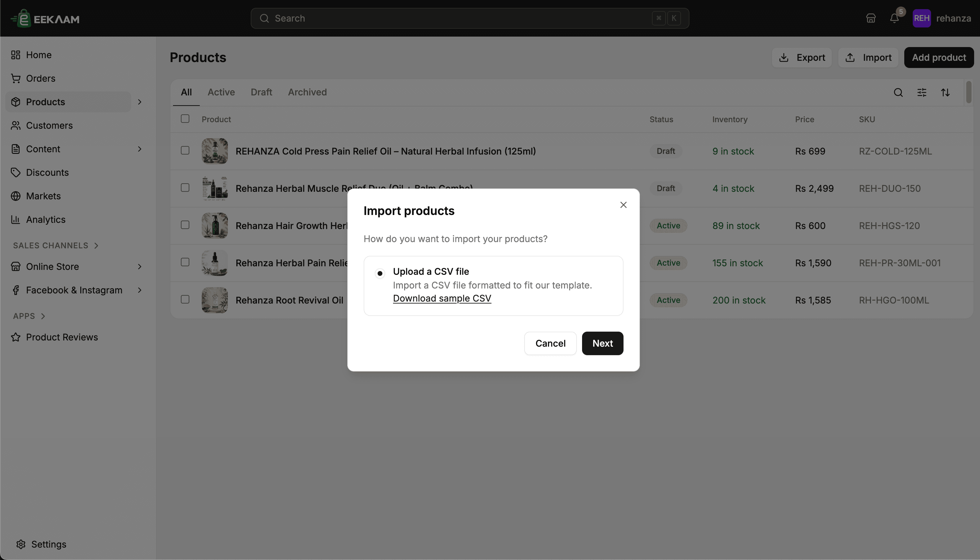
Task: Expand the Online Store submenu chevron
Action: click(x=140, y=267)
